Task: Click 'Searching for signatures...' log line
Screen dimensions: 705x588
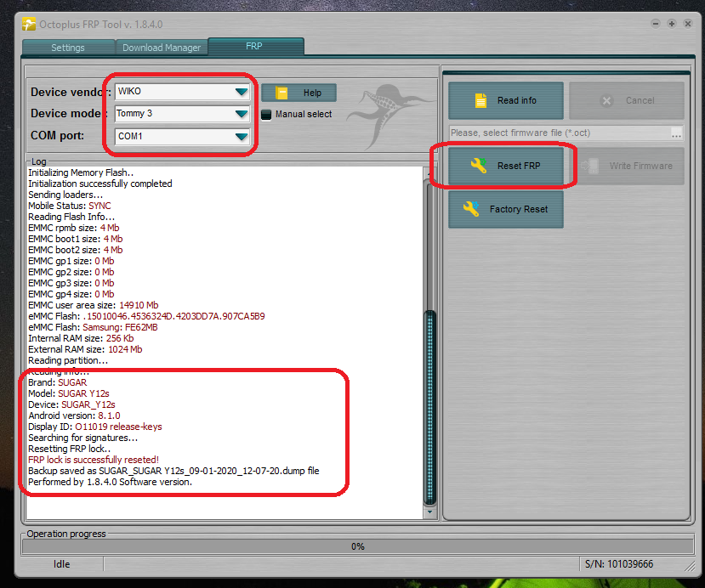Action: point(83,438)
